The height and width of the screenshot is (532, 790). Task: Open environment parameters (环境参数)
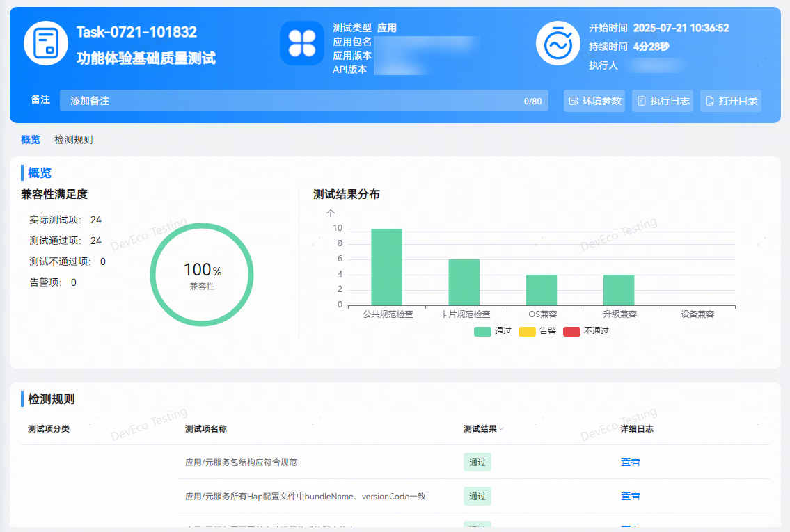(594, 101)
